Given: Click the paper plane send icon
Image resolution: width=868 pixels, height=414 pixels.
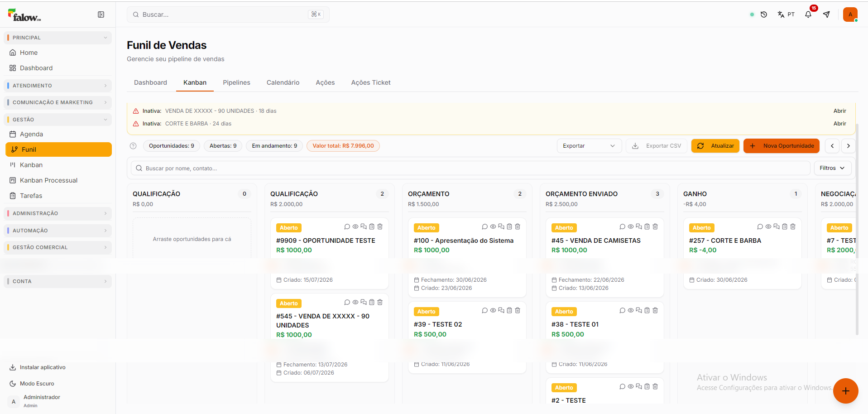Looking at the screenshot, I should click(826, 14).
